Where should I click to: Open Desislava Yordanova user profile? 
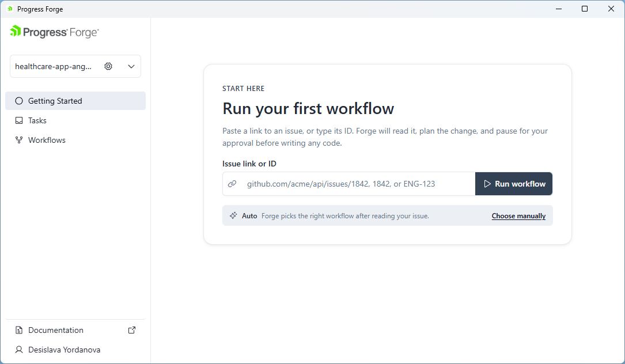[75, 350]
